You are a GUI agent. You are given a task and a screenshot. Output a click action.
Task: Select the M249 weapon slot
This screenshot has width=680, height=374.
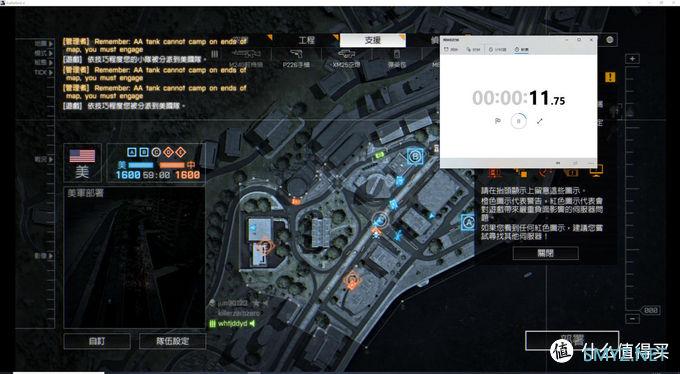(247, 59)
